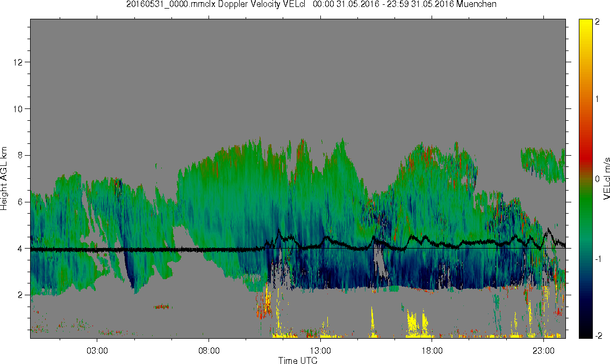Click the black line peak near 23:00
The image size is (610, 364).
click(x=549, y=230)
